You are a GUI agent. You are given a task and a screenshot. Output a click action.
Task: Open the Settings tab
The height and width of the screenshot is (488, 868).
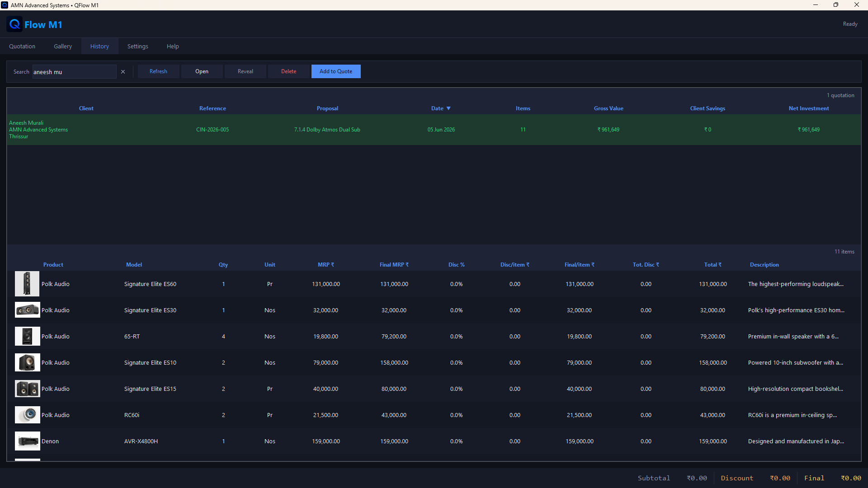tap(138, 46)
